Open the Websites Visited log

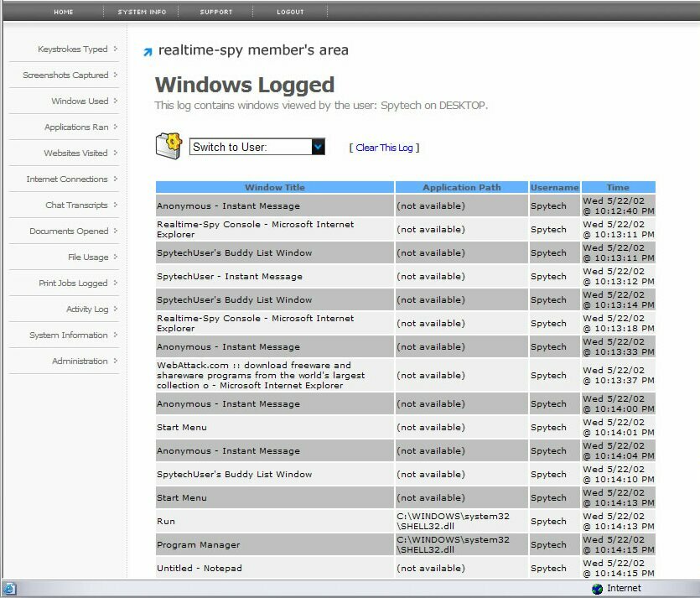click(75, 153)
